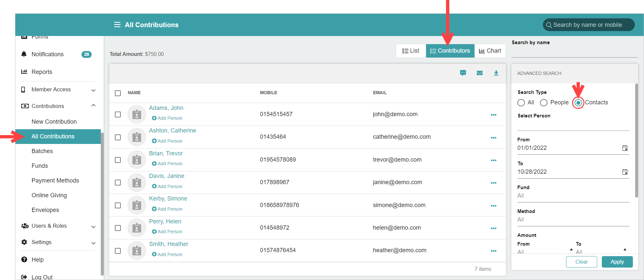
Task: Click Add Person under Kerby, Simone
Action: [167, 209]
